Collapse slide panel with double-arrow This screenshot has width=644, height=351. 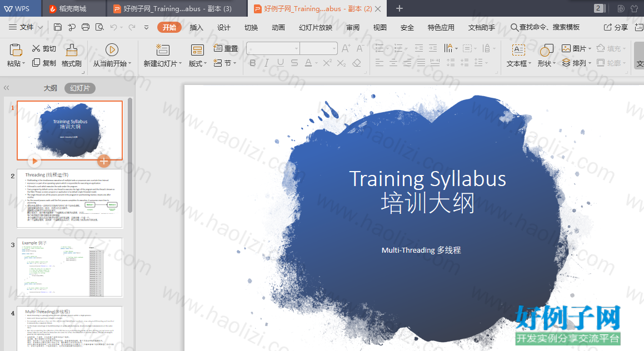pyautogui.click(x=6, y=88)
